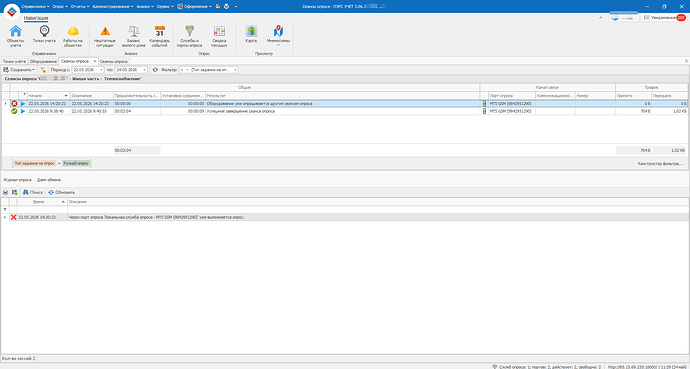Click the blue play arrow in 14:20:23 session row
This screenshot has width=690, height=369.
(x=23, y=103)
